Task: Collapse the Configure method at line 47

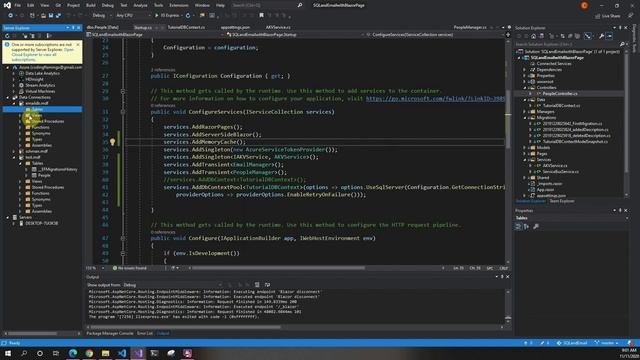Action: [123, 238]
